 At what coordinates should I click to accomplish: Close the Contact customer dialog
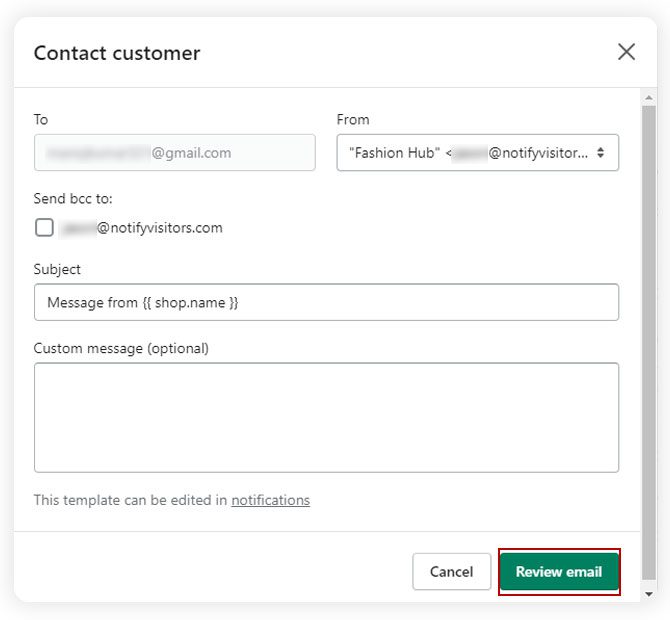pos(627,52)
